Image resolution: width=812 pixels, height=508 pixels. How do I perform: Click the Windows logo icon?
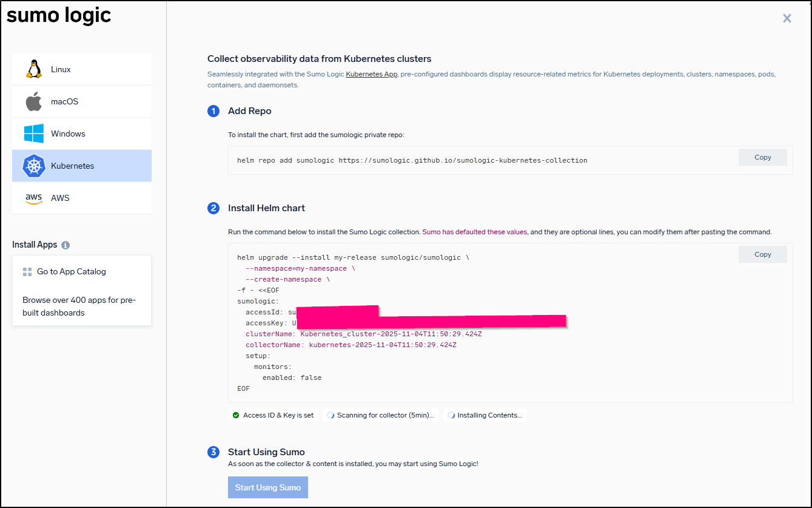pos(34,134)
